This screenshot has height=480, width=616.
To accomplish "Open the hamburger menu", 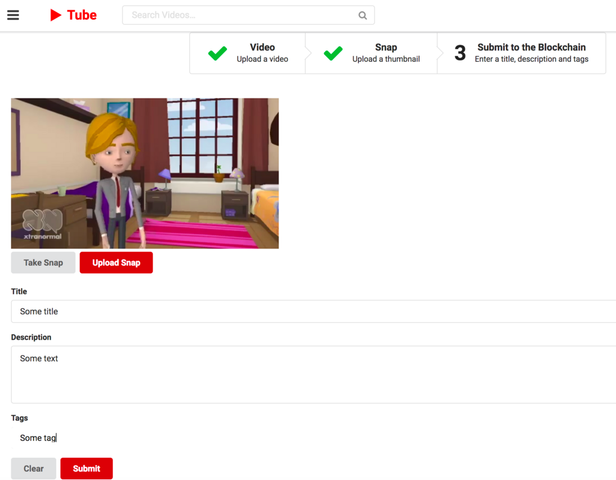I will (x=13, y=15).
